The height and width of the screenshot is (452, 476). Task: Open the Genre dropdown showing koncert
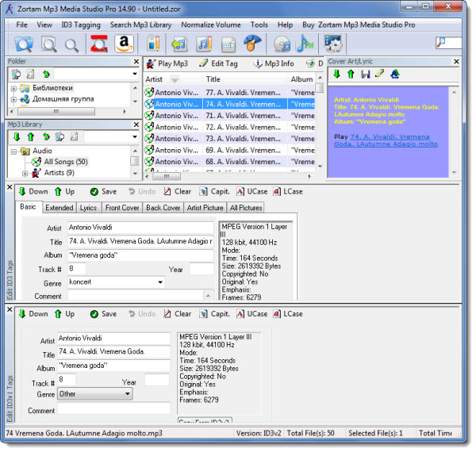coord(159,282)
